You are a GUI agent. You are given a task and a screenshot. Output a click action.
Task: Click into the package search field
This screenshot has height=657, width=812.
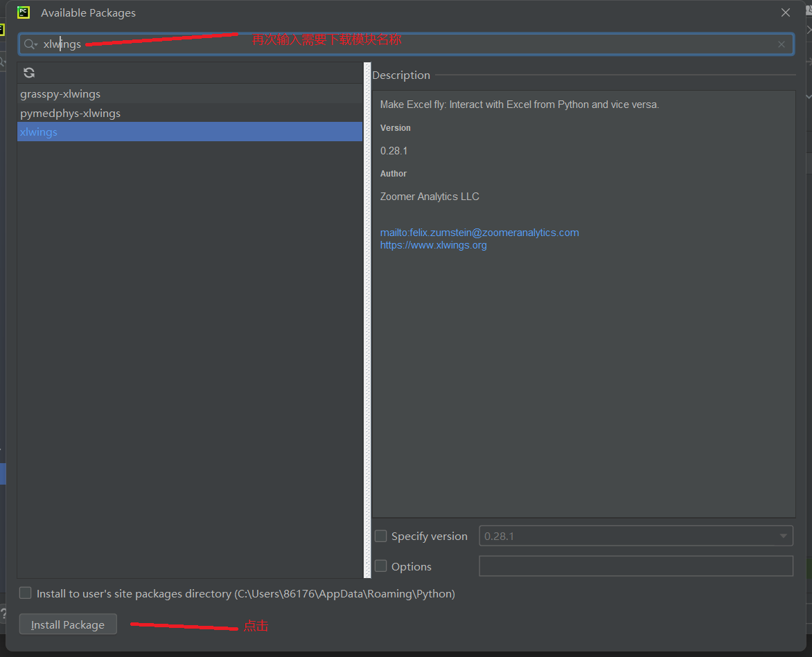(406, 44)
